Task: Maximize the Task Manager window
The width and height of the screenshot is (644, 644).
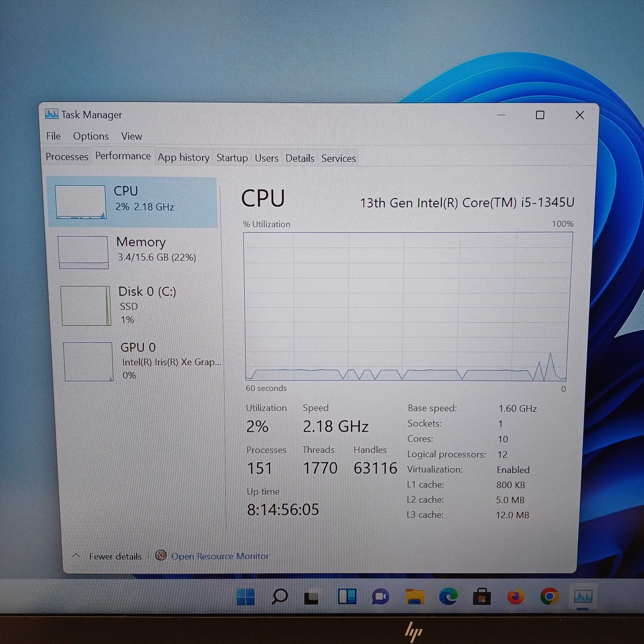Action: 540,115
